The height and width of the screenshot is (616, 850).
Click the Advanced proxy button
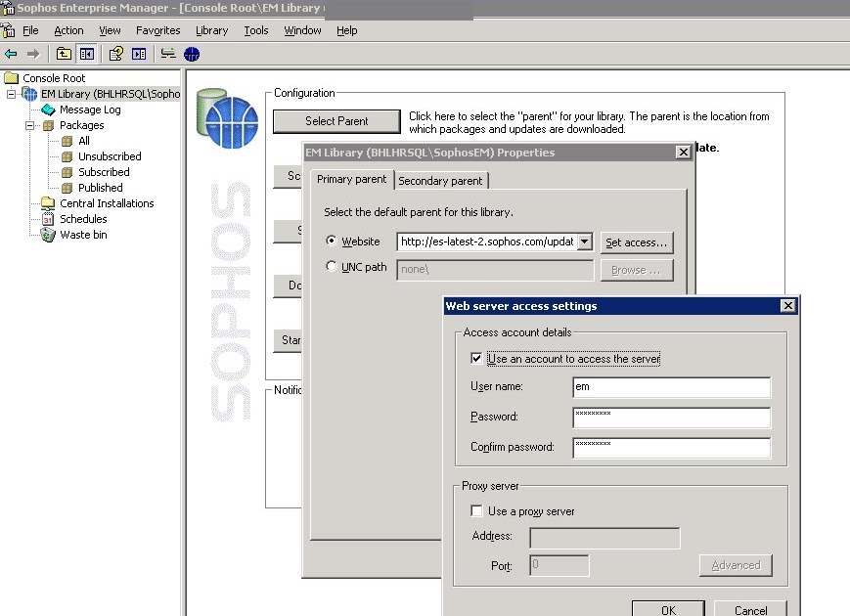pos(736,565)
